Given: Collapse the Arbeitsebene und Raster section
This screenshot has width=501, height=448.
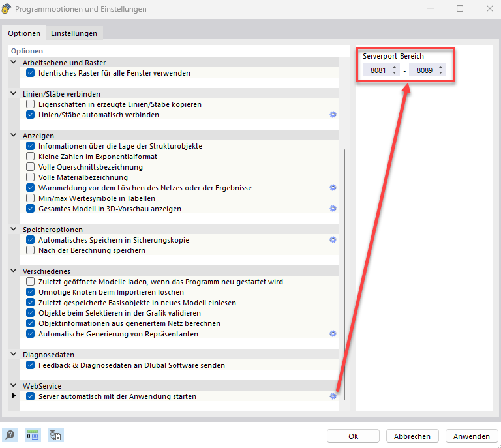Looking at the screenshot, I should [x=14, y=62].
